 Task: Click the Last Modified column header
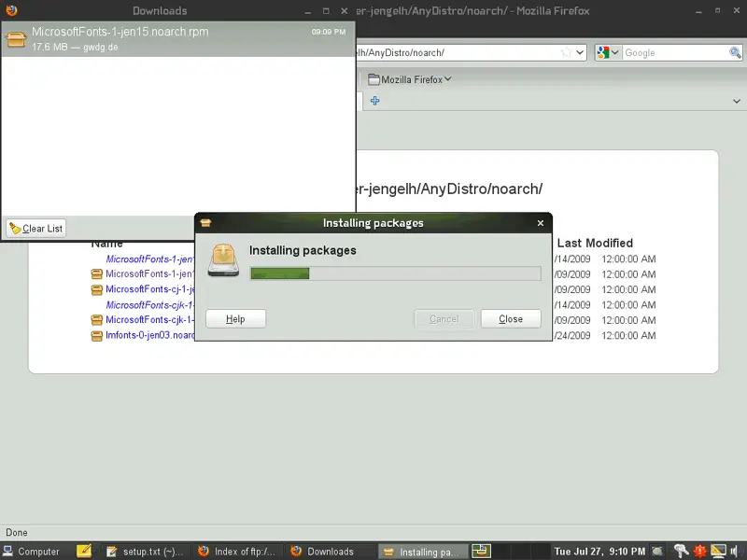point(595,243)
